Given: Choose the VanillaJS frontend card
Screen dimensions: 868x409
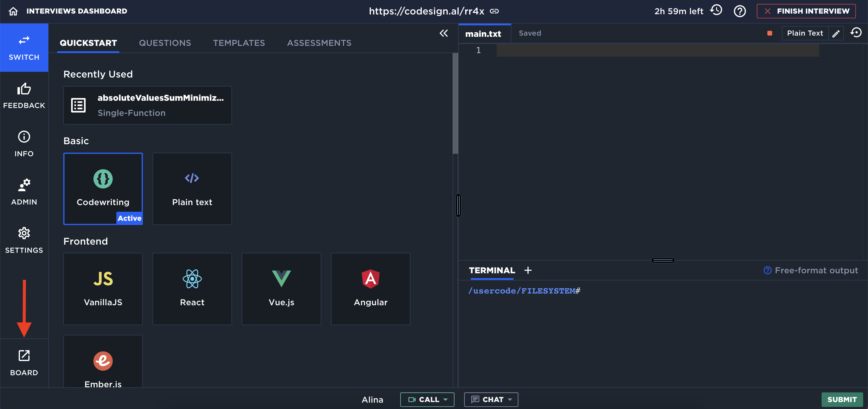Looking at the screenshot, I should pos(103,289).
